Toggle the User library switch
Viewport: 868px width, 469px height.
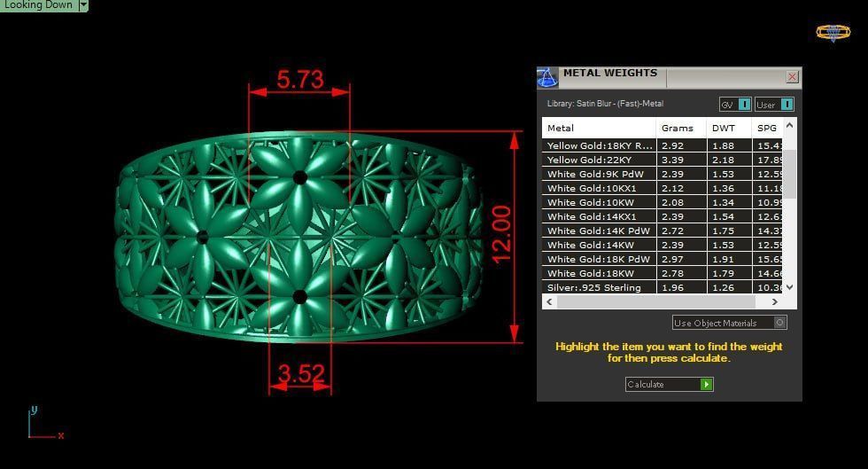pyautogui.click(x=787, y=105)
